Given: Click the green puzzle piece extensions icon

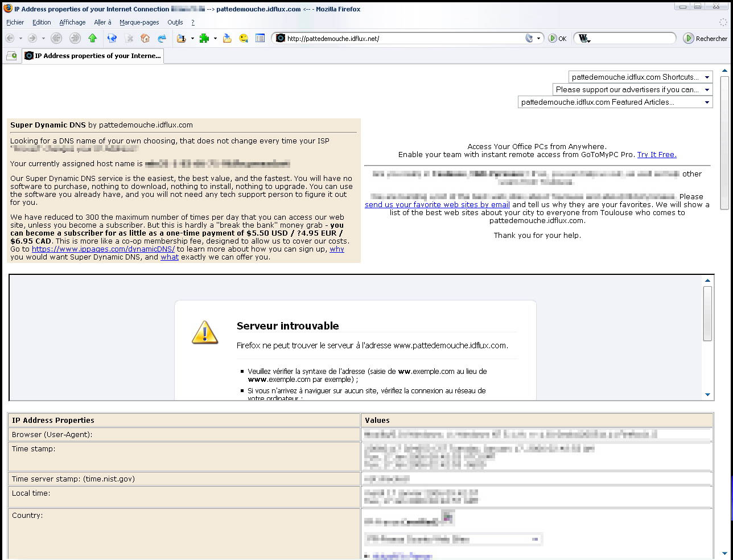Looking at the screenshot, I should [204, 38].
